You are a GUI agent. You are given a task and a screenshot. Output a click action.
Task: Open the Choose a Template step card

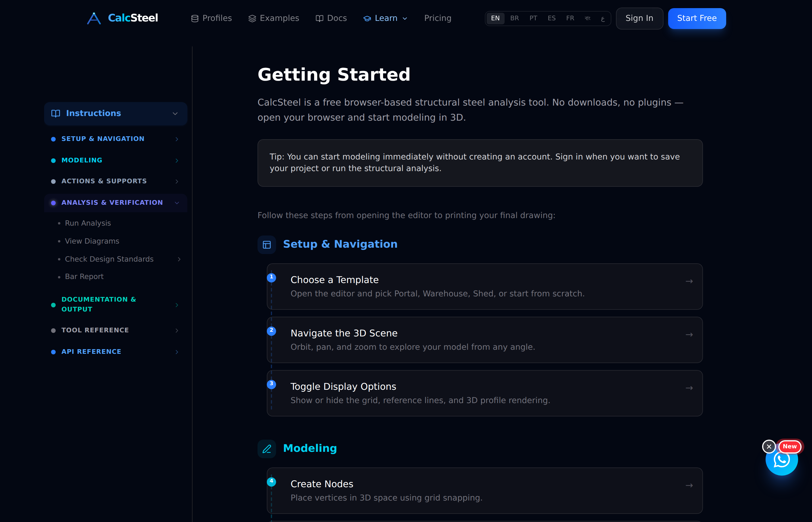point(485,287)
